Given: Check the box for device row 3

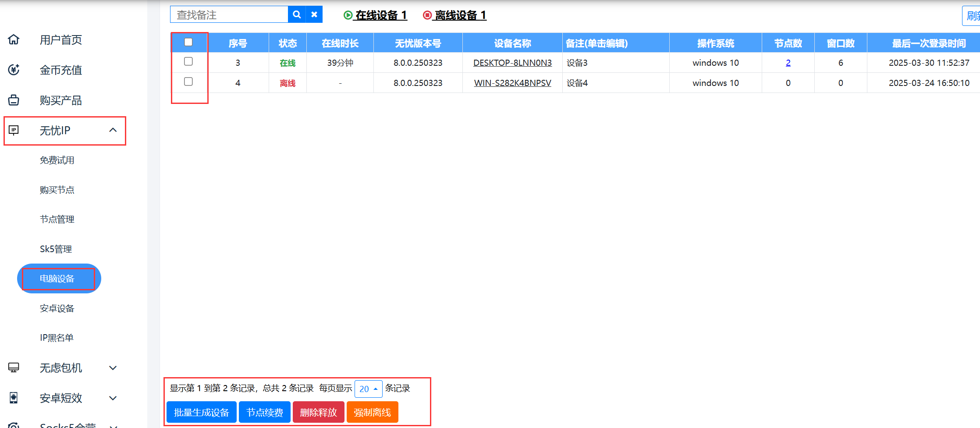Looking at the screenshot, I should pos(188,61).
